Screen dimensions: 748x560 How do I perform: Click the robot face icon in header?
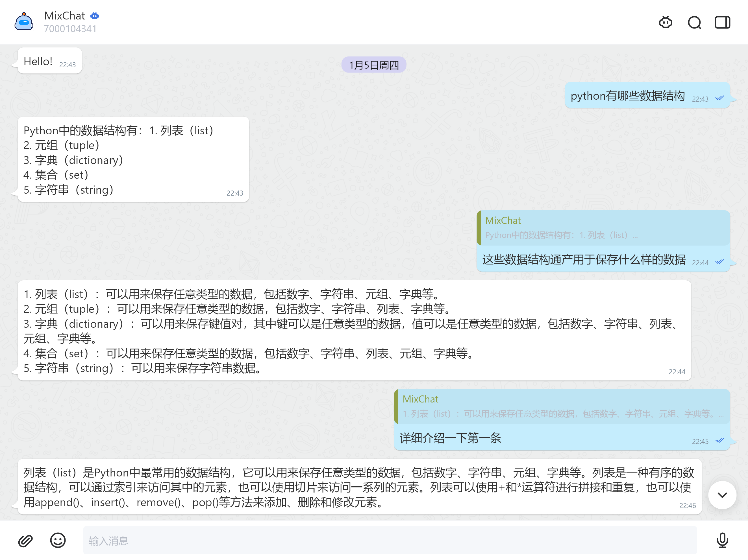pyautogui.click(x=665, y=22)
